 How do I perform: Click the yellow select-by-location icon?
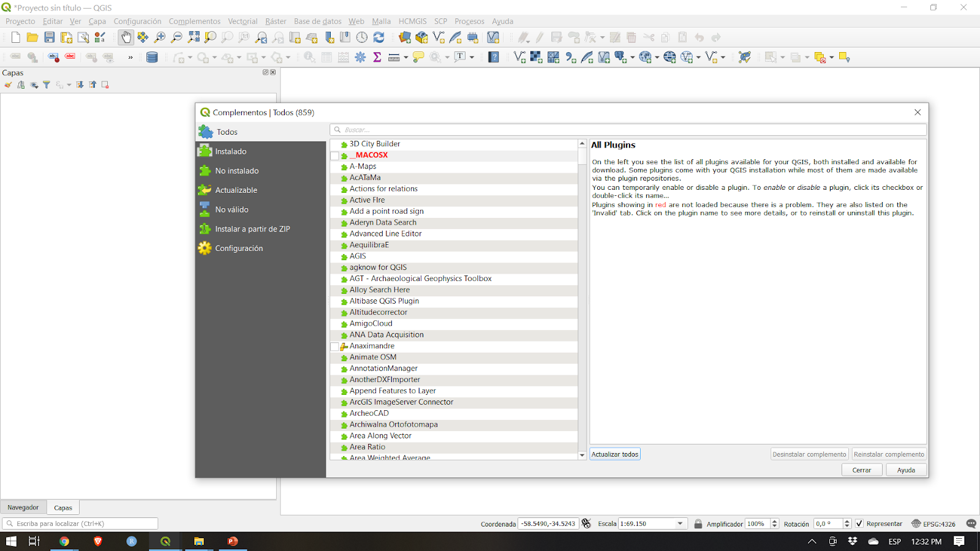(844, 57)
